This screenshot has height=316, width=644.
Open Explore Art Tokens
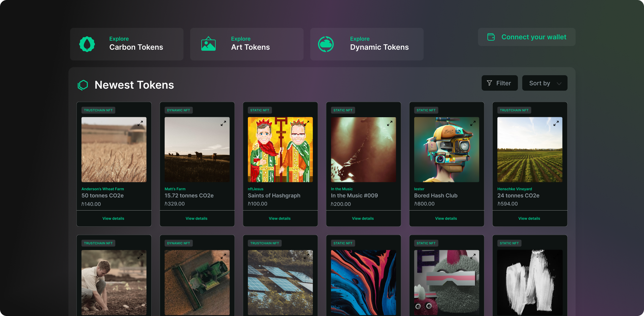[x=247, y=44]
